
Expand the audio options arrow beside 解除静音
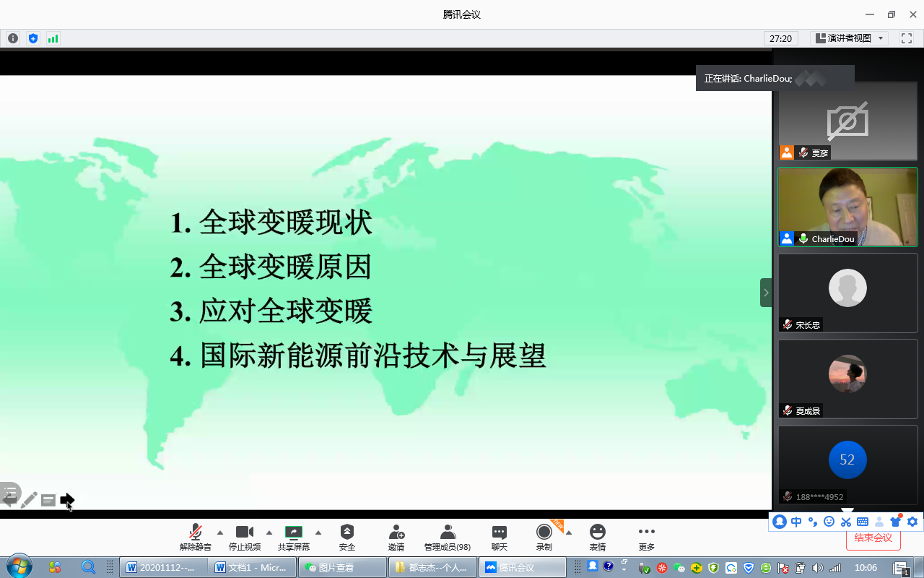click(220, 532)
